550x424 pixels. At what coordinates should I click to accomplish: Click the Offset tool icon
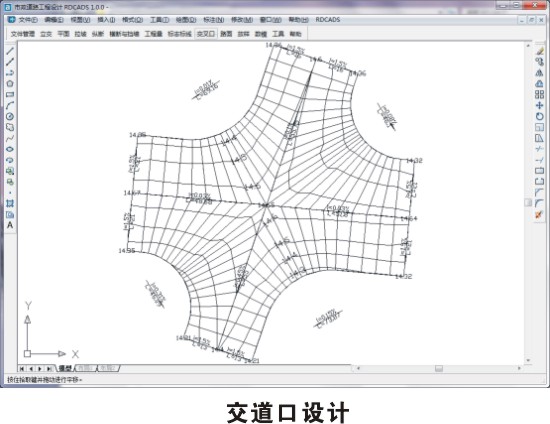pyautogui.click(x=539, y=83)
